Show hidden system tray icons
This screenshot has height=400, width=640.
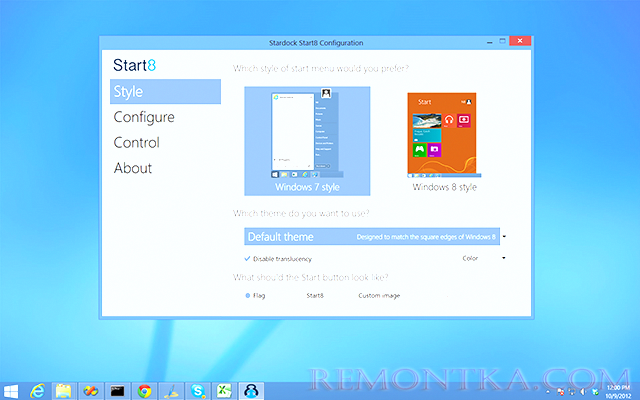[x=548, y=392]
